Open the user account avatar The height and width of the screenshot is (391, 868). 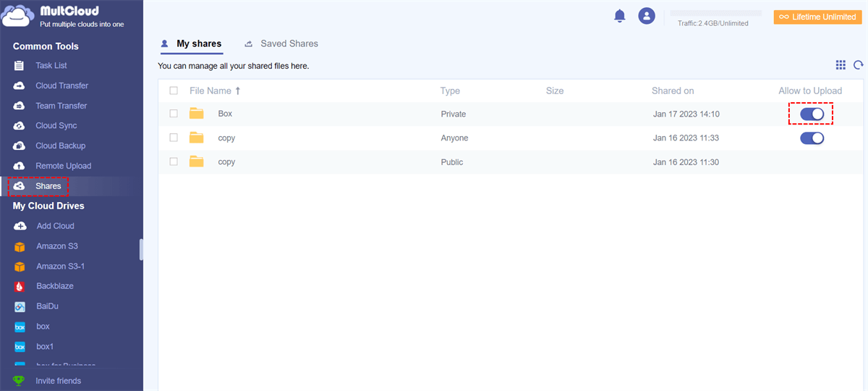(x=646, y=16)
